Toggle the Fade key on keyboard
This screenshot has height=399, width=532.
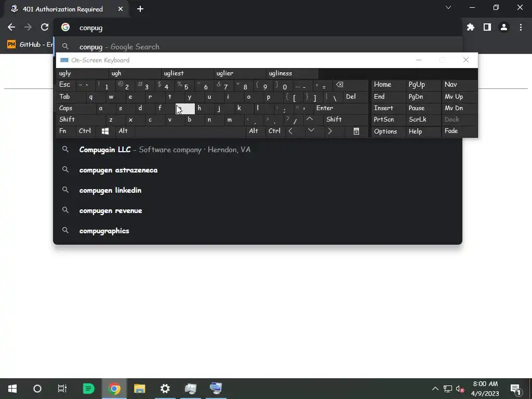click(x=459, y=131)
